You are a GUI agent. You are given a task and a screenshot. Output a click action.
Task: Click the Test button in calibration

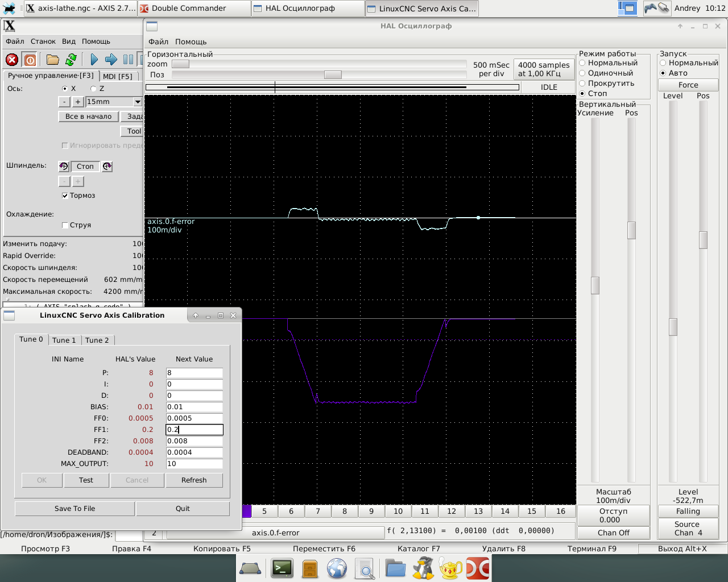pyautogui.click(x=86, y=480)
